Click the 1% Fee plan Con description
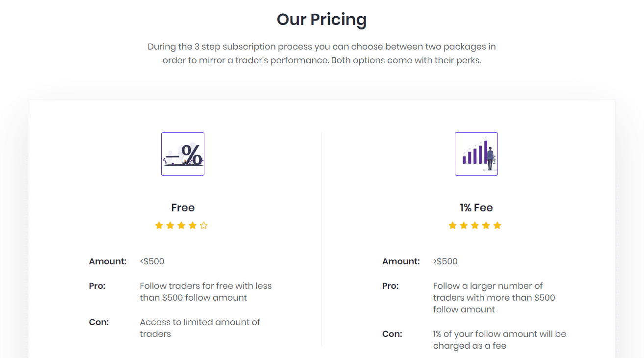 (x=500, y=340)
